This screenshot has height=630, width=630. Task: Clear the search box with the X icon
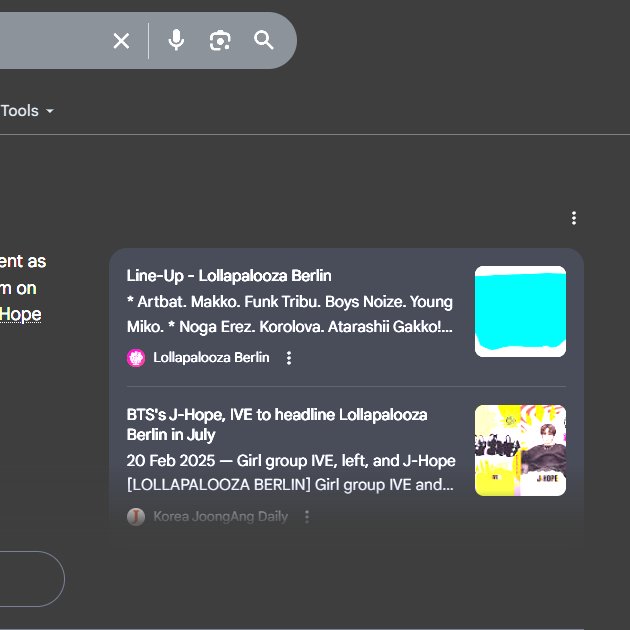pos(121,41)
